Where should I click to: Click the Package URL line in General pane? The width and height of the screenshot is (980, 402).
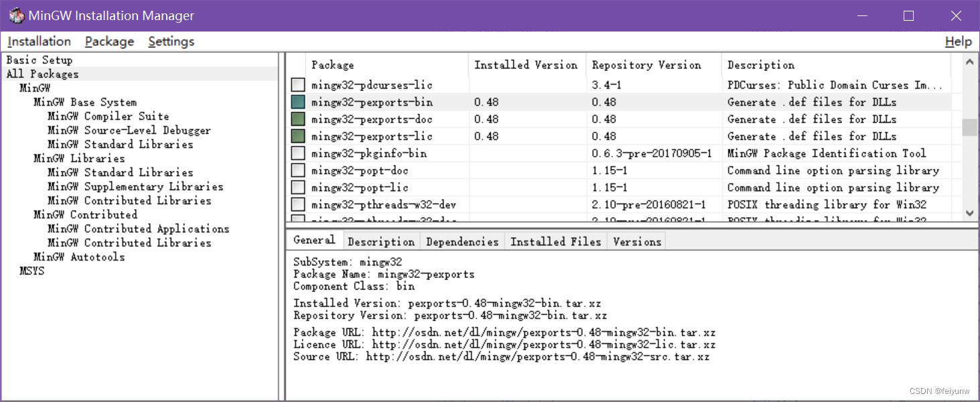pos(504,332)
